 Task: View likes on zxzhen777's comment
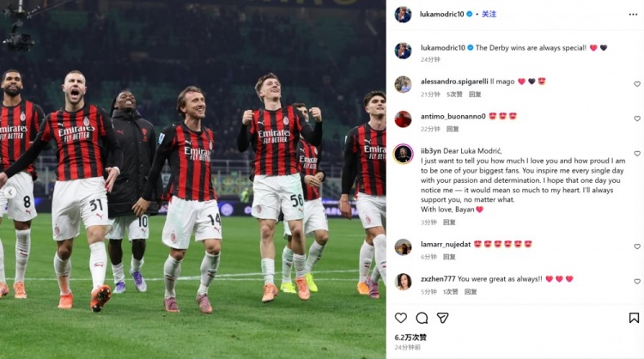tap(451, 292)
